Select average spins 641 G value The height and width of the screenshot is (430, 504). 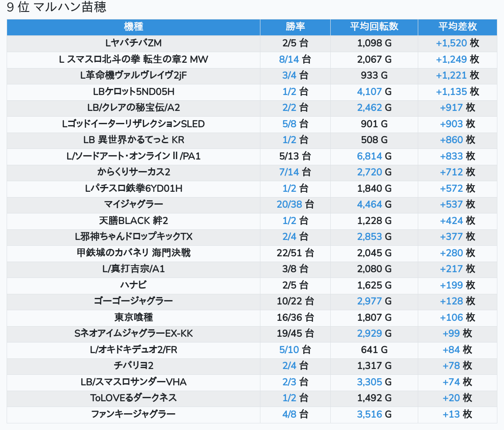pos(374,350)
